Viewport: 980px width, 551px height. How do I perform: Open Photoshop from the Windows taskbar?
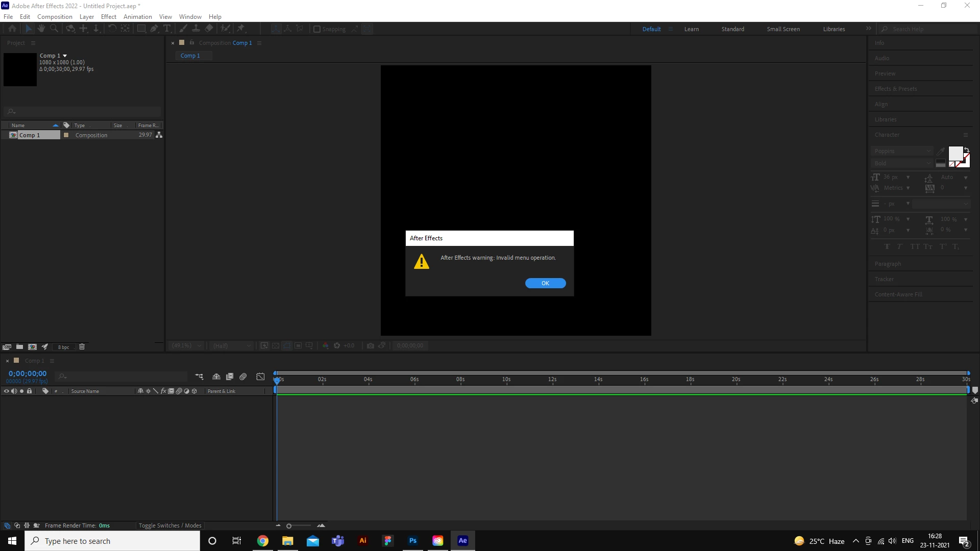[x=413, y=541]
